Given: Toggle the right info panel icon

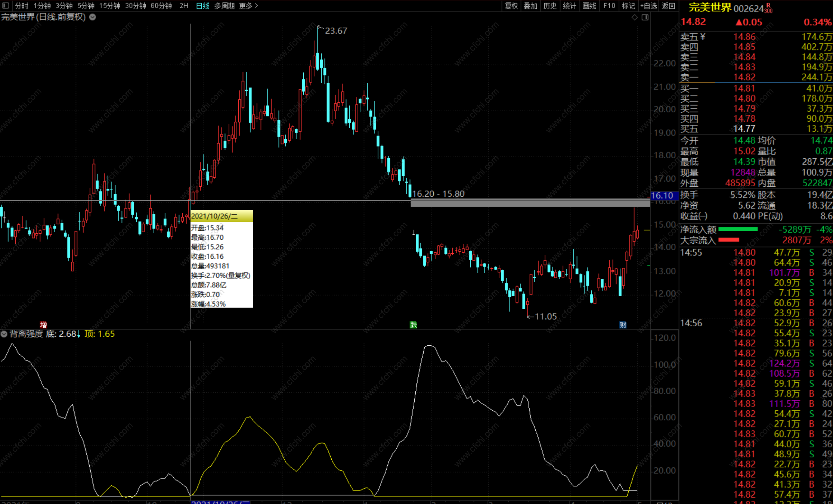Looking at the screenshot, I should [x=645, y=17].
